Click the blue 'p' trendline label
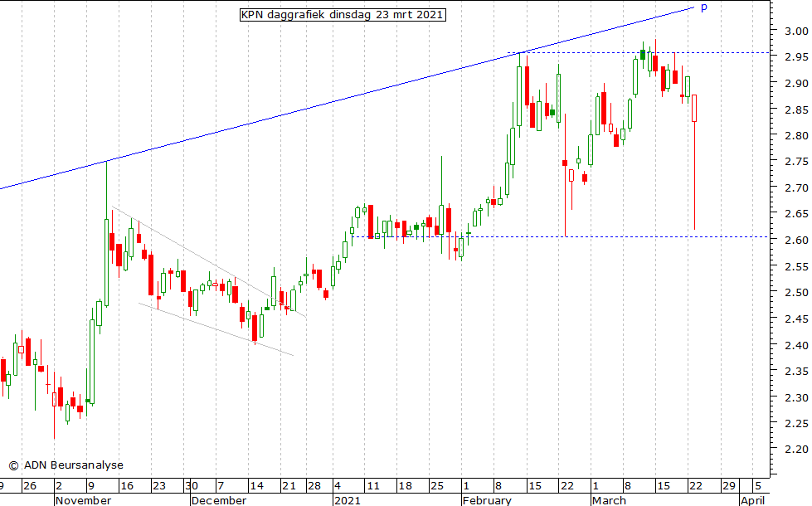This screenshot has height=506, width=812. pos(704,7)
